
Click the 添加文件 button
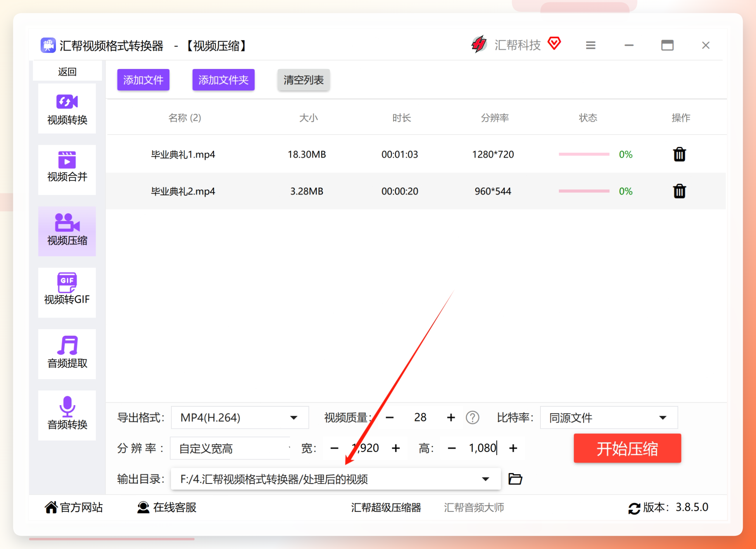[143, 80]
